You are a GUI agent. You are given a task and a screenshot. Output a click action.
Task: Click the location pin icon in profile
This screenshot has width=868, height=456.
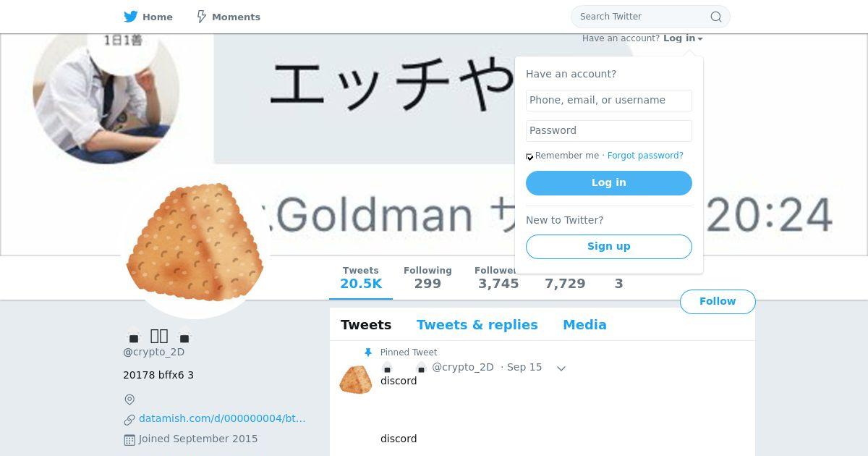[129, 400]
